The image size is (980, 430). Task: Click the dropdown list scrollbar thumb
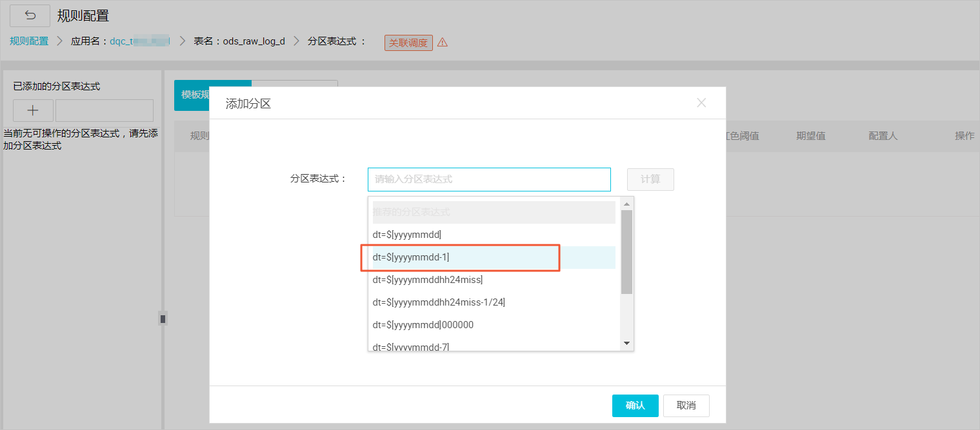(626, 251)
